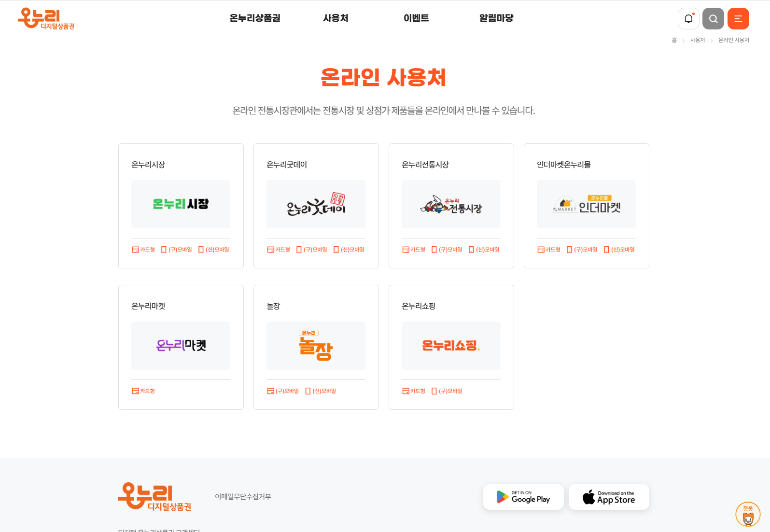This screenshot has height=532, width=770.
Task: Open the notification bell icon
Action: coord(688,19)
